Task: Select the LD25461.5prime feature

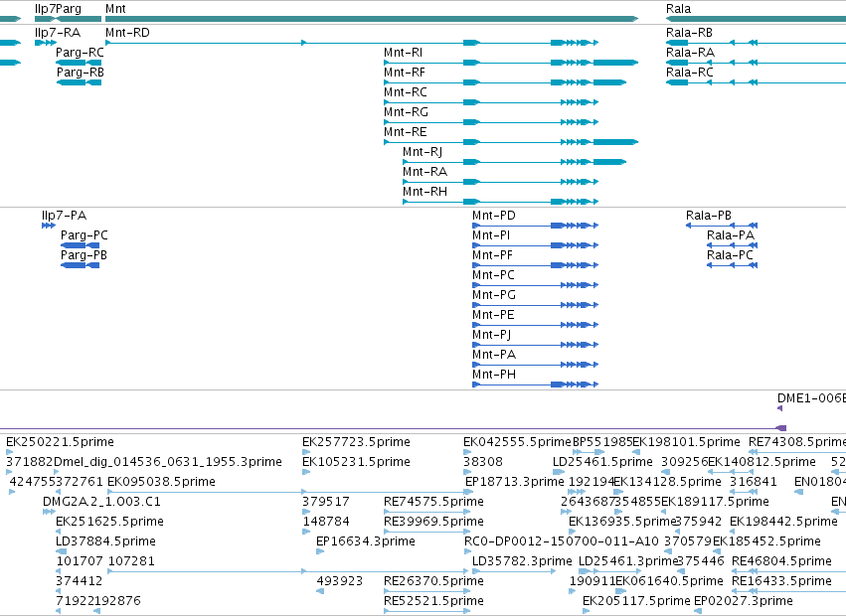Action: [x=602, y=462]
